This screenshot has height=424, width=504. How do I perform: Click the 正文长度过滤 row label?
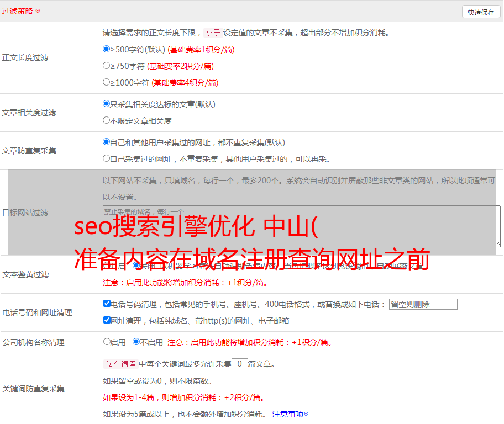pos(25,57)
